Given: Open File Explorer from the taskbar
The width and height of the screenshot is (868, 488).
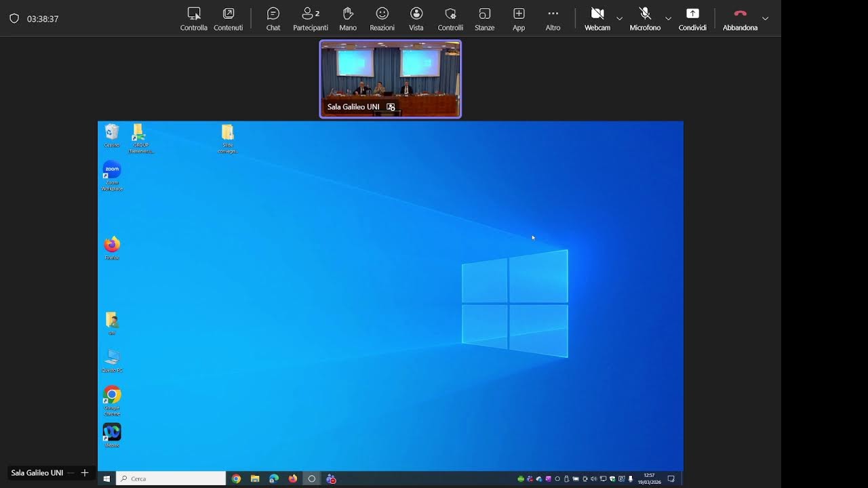Looking at the screenshot, I should [x=255, y=479].
